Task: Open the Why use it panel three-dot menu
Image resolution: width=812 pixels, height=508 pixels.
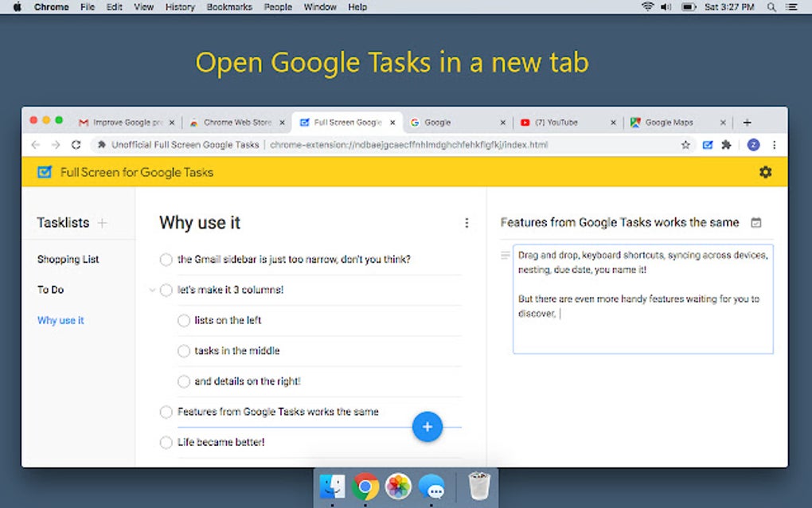Action: coord(467,223)
